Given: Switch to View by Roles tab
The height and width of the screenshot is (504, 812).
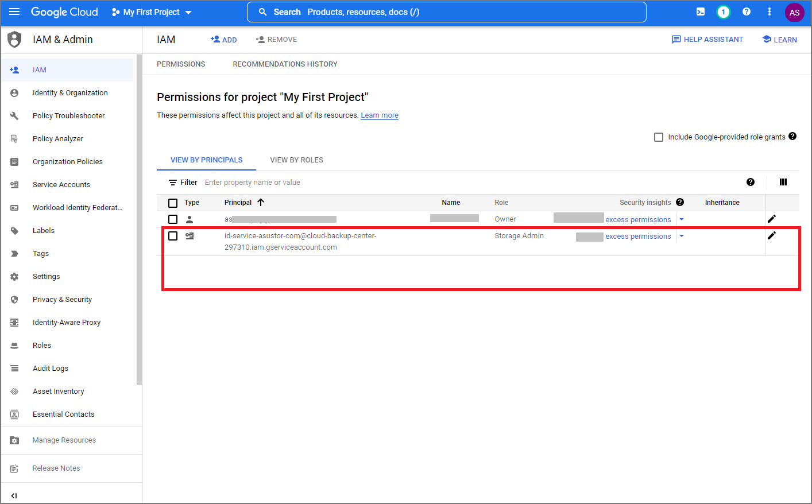Looking at the screenshot, I should (x=296, y=160).
